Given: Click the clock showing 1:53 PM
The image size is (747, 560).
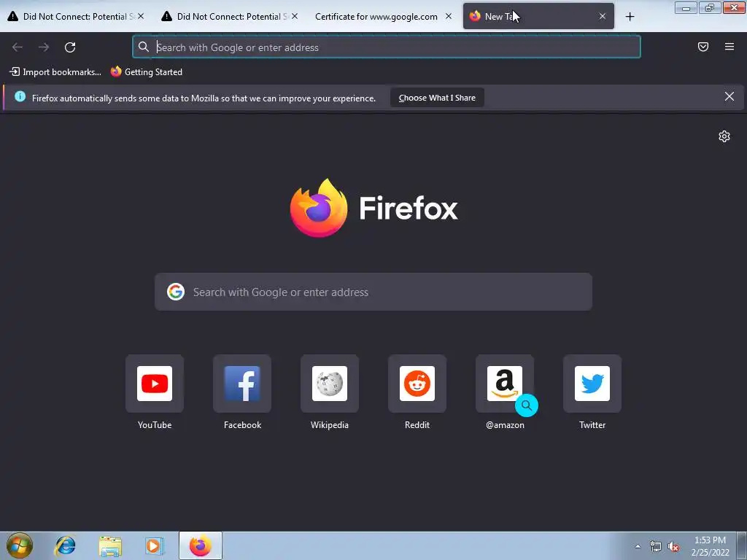Looking at the screenshot, I should click(710, 540).
